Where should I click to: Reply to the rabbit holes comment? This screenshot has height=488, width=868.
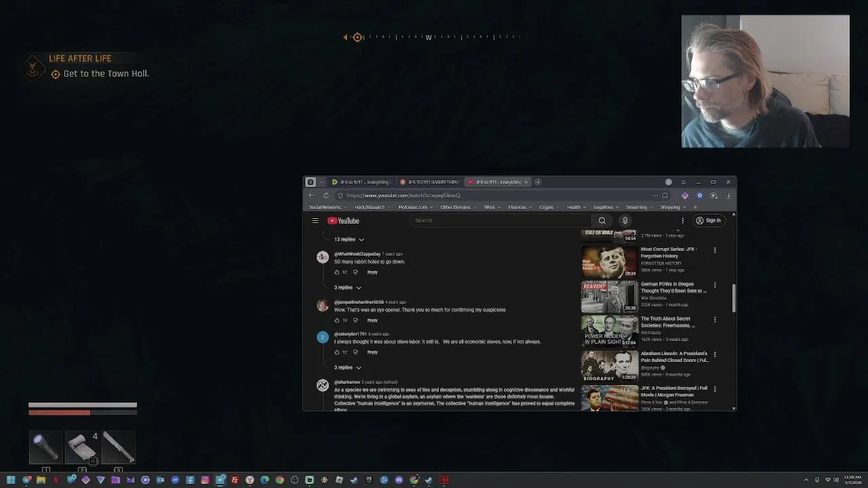coord(372,272)
